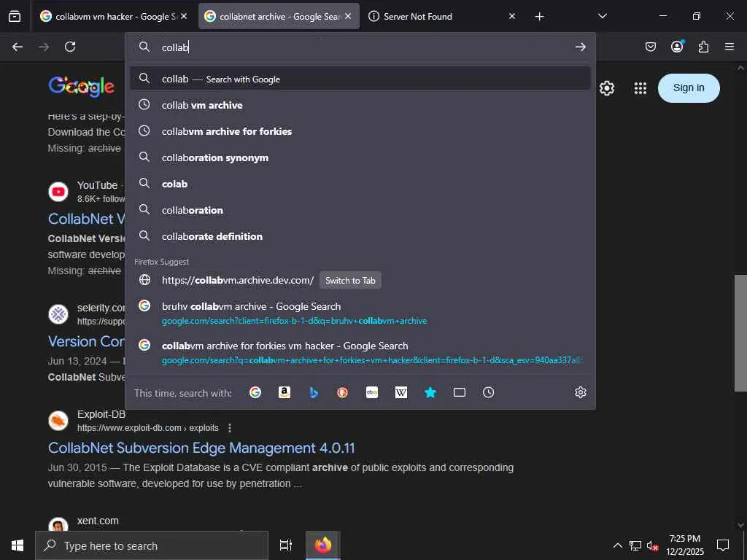Viewport: 747px width, 560px height.
Task: Open clock and date in taskbar
Action: [x=684, y=545]
